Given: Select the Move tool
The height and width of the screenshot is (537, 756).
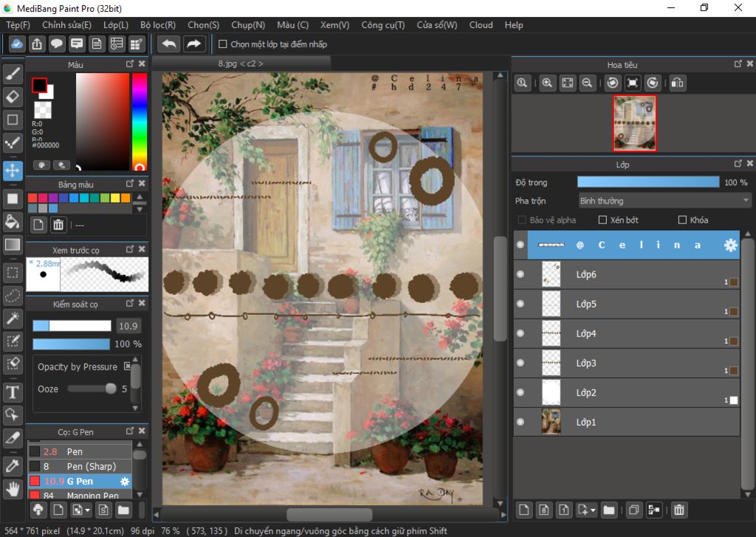Looking at the screenshot, I should point(13,170).
